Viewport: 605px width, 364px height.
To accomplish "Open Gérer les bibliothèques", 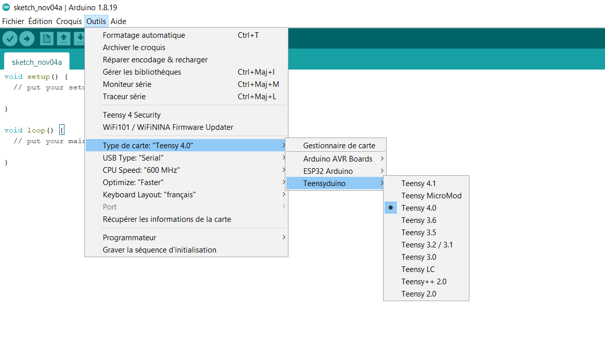I will click(186, 72).
